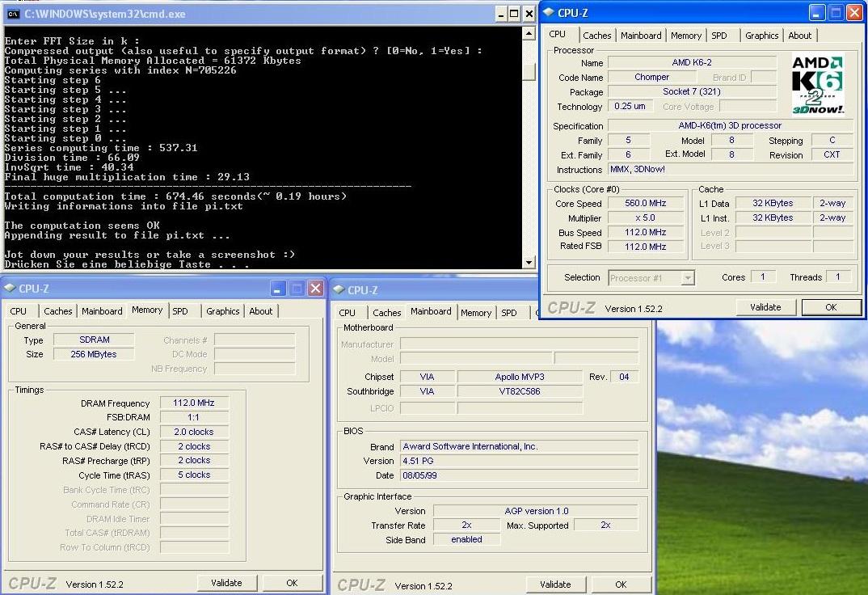Click the processor Name field AMD K6-2
868x595 pixels.
coord(692,62)
